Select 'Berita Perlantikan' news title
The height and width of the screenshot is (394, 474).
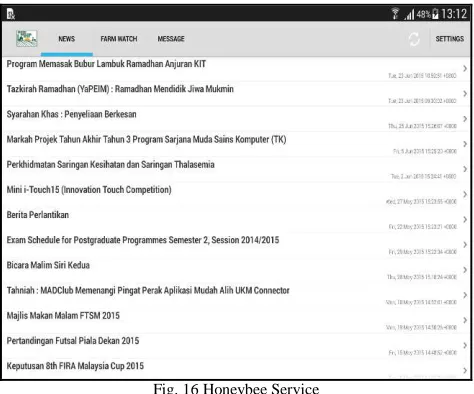click(38, 215)
